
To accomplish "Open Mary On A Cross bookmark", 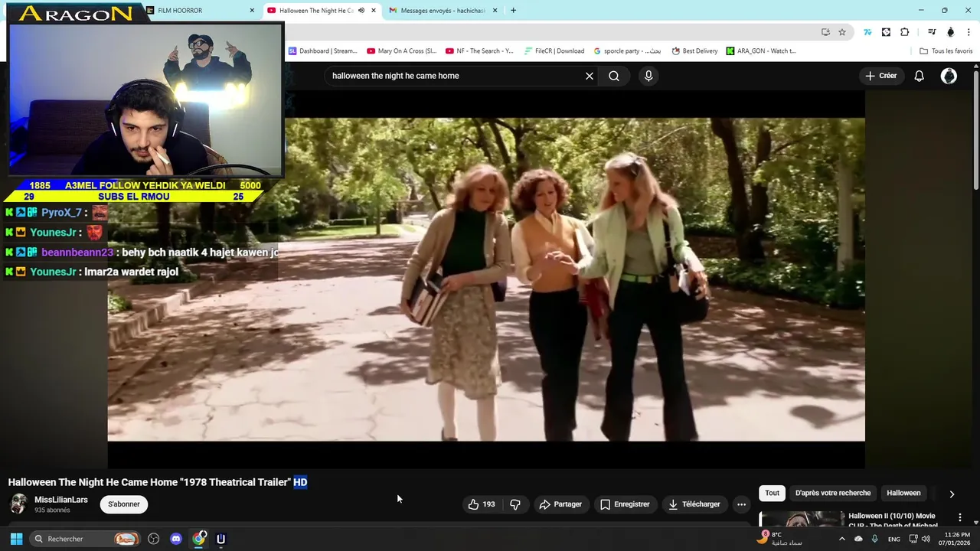I will [402, 51].
